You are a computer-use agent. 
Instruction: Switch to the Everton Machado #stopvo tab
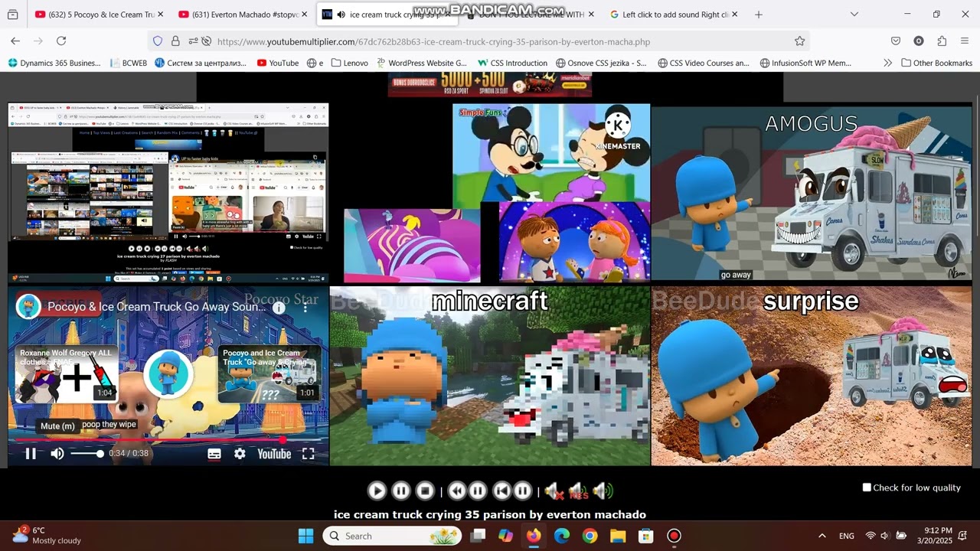point(241,15)
